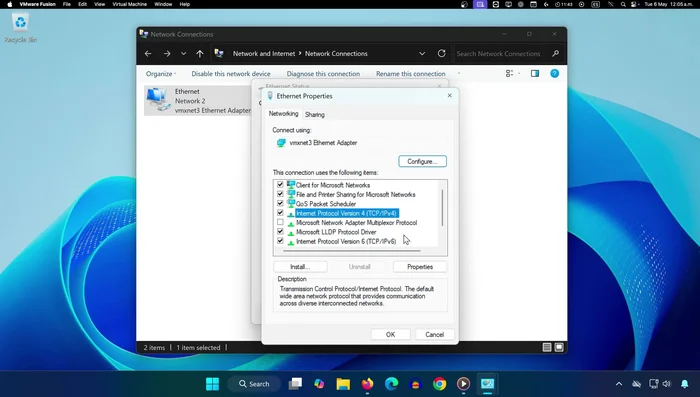Image resolution: width=700 pixels, height=397 pixels.
Task: Cancel the Ethernet Properties dialog
Action: point(434,334)
